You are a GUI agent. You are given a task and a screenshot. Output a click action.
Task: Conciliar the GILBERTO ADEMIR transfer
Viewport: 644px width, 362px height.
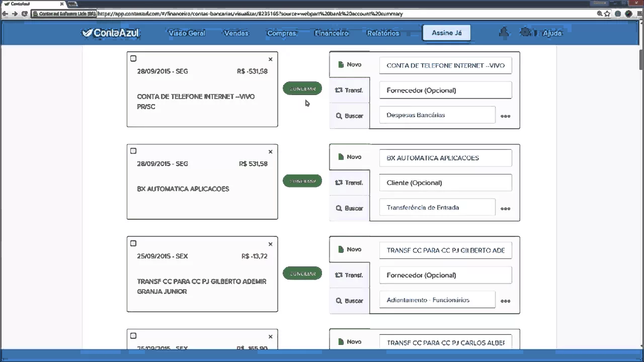coord(302,274)
